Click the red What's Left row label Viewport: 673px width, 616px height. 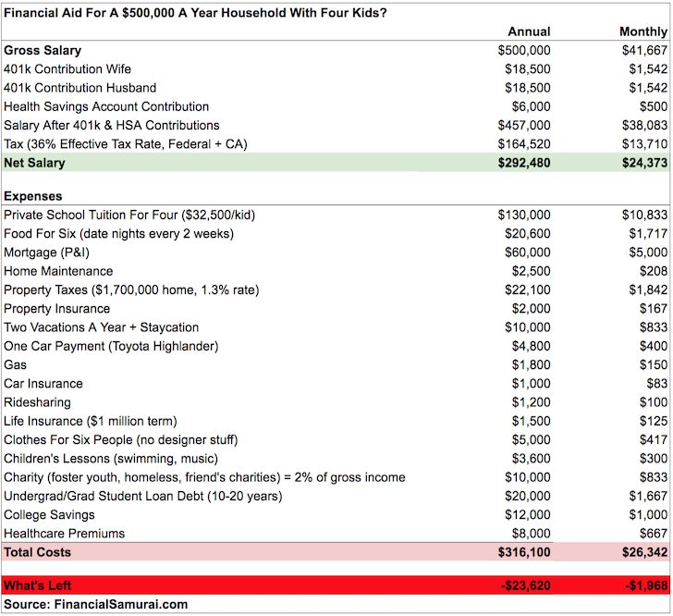pyautogui.click(x=37, y=585)
